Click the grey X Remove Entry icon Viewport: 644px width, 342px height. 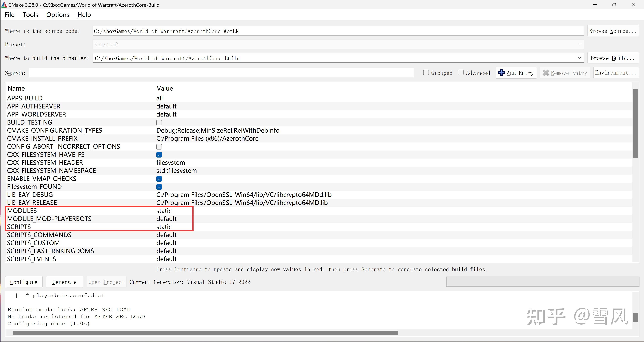tap(546, 73)
